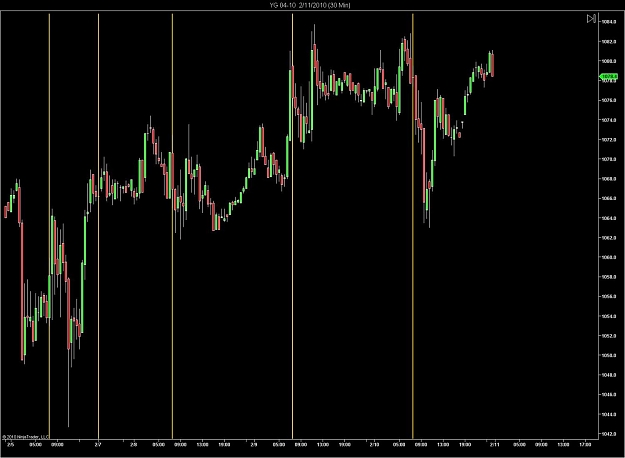Screen dimensions: 625x458
Task: Click the 1082.0 price axis label
Action: tap(609, 41)
